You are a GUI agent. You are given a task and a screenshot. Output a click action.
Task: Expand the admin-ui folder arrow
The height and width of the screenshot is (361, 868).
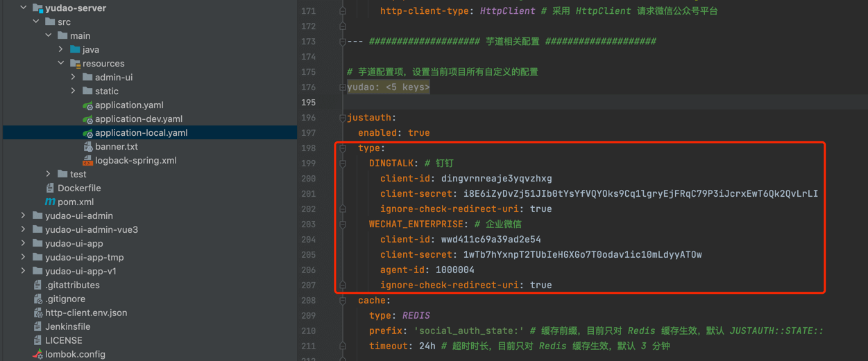click(x=74, y=77)
